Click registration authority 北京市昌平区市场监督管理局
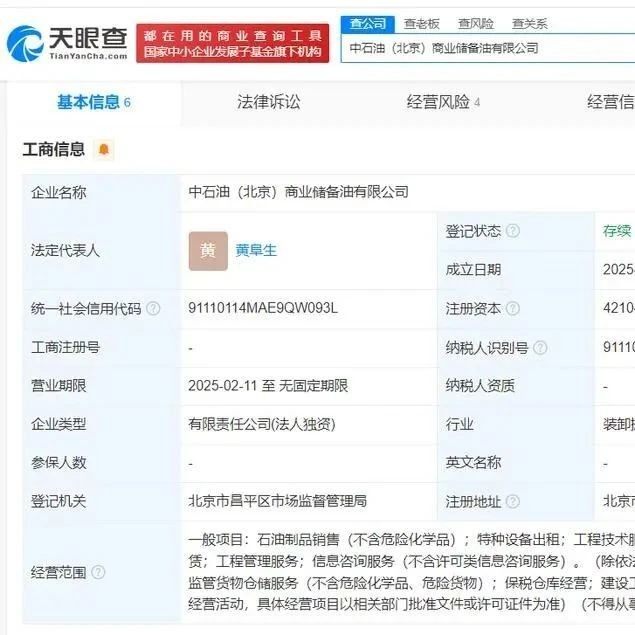This screenshot has height=635, width=635. click(277, 501)
